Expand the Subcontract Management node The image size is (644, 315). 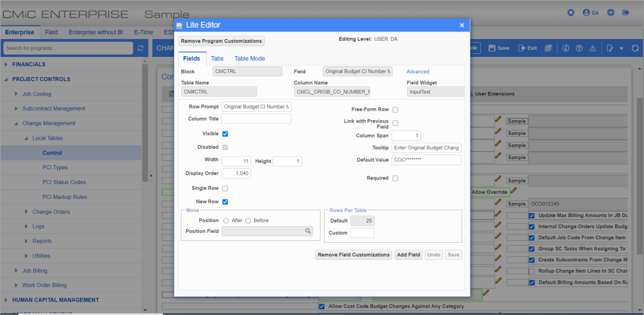[17, 108]
